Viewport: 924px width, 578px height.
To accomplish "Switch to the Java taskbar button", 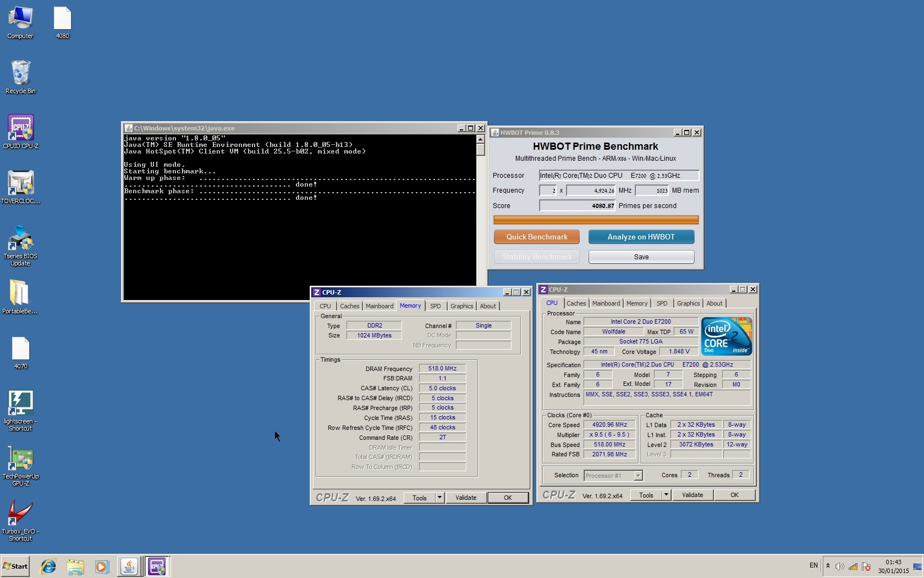I will [x=129, y=566].
